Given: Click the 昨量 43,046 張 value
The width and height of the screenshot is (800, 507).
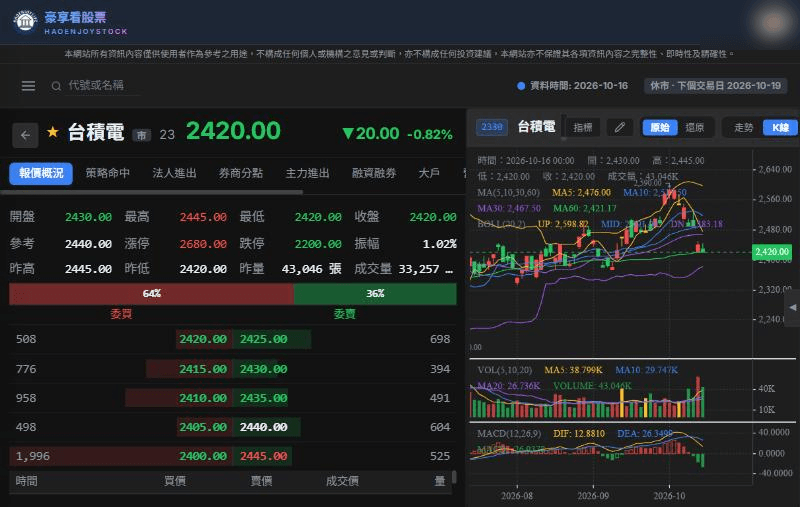Looking at the screenshot, I should [x=311, y=269].
